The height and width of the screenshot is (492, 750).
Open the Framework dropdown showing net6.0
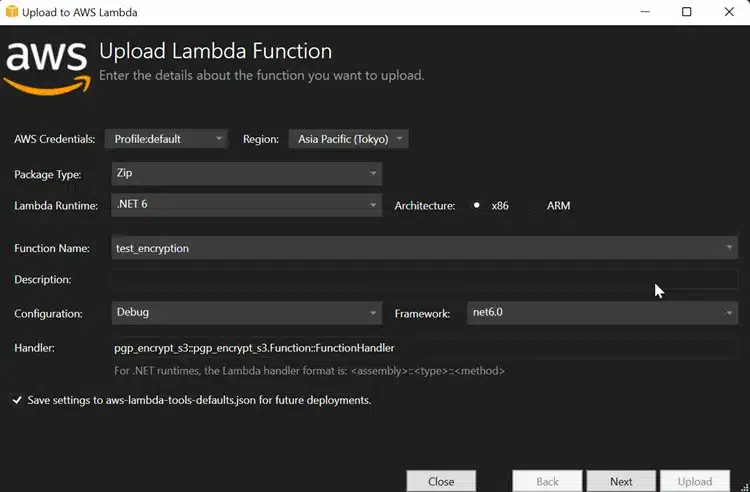(x=602, y=313)
